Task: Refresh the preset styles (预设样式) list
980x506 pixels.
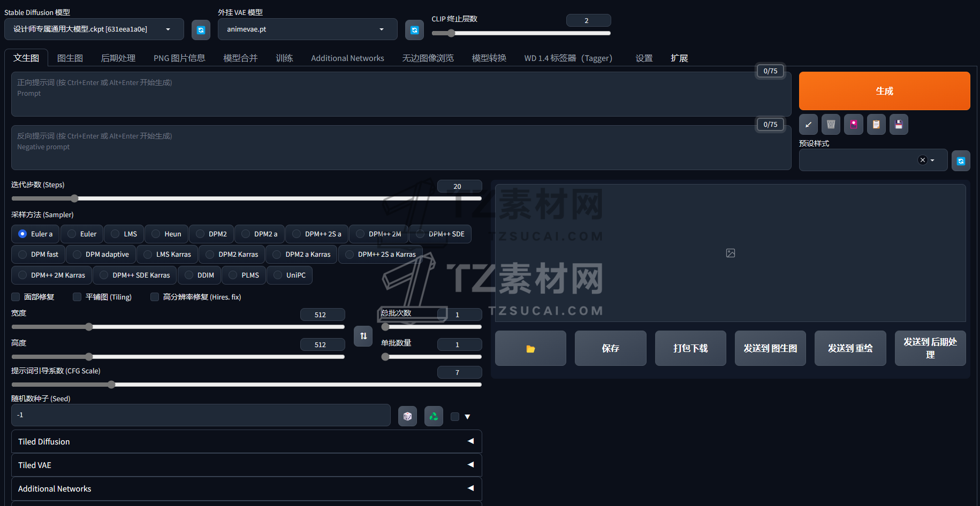Action: (961, 161)
